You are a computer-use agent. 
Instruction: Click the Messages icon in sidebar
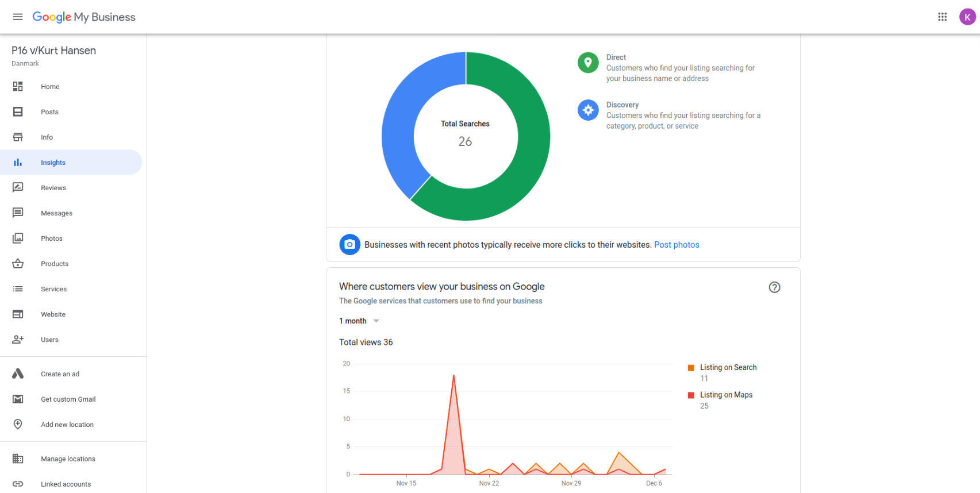[x=18, y=213]
